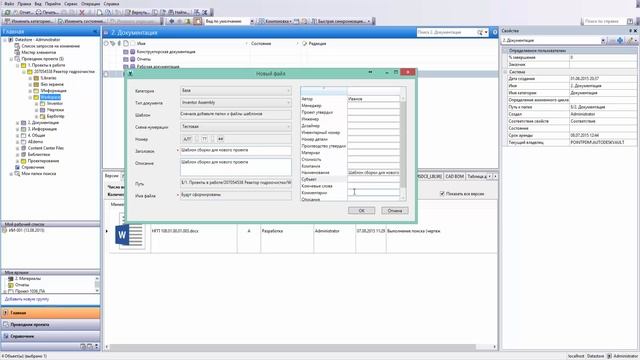Select Справочник bottom navigation button

(51, 336)
